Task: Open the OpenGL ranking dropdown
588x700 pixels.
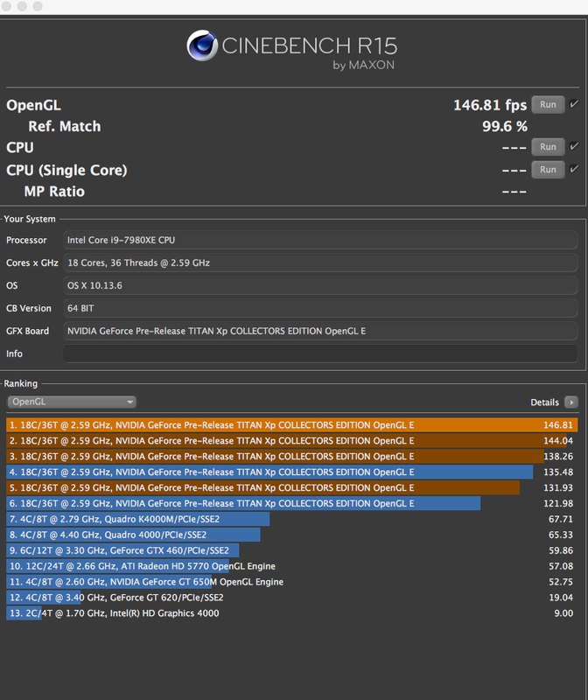Action: (72, 402)
